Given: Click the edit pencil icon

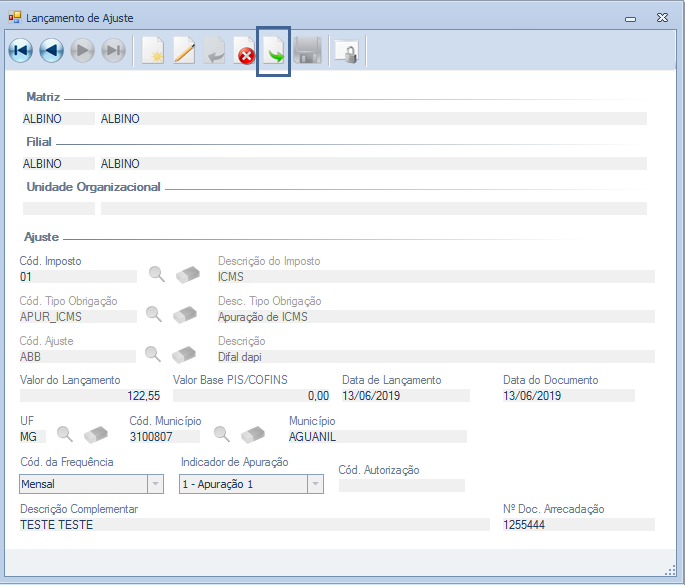Looking at the screenshot, I should pyautogui.click(x=183, y=52).
